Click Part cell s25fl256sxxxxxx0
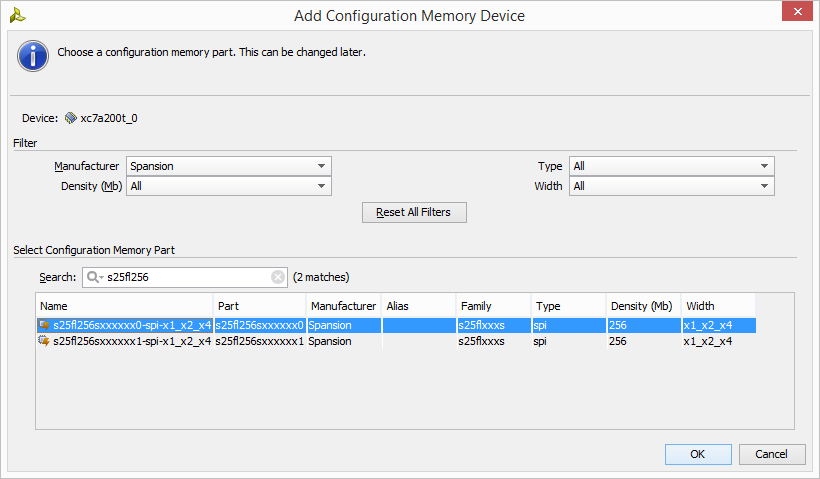This screenshot has width=820, height=479. (x=259, y=325)
